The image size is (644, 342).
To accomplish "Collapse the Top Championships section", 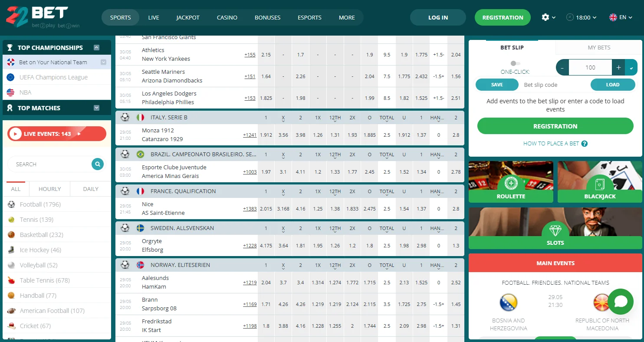I will 97,48.
